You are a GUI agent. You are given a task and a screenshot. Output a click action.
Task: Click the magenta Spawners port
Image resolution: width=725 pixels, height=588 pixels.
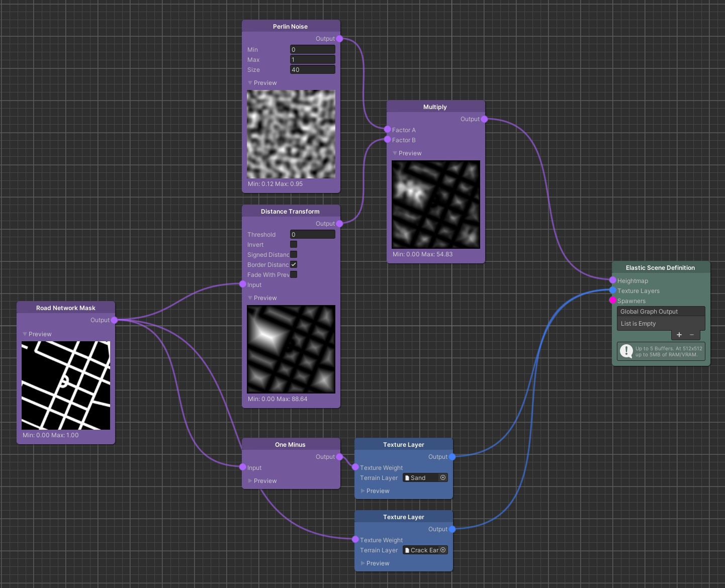pos(612,301)
